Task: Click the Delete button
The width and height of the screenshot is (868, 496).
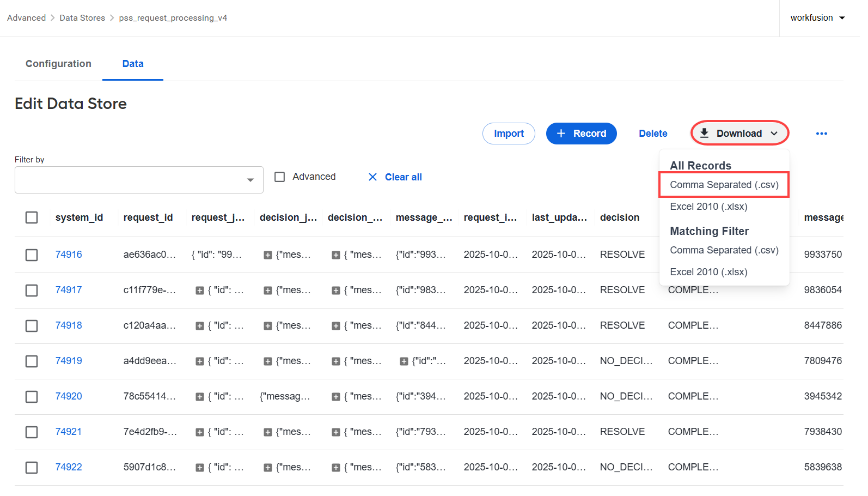Action: 653,134
